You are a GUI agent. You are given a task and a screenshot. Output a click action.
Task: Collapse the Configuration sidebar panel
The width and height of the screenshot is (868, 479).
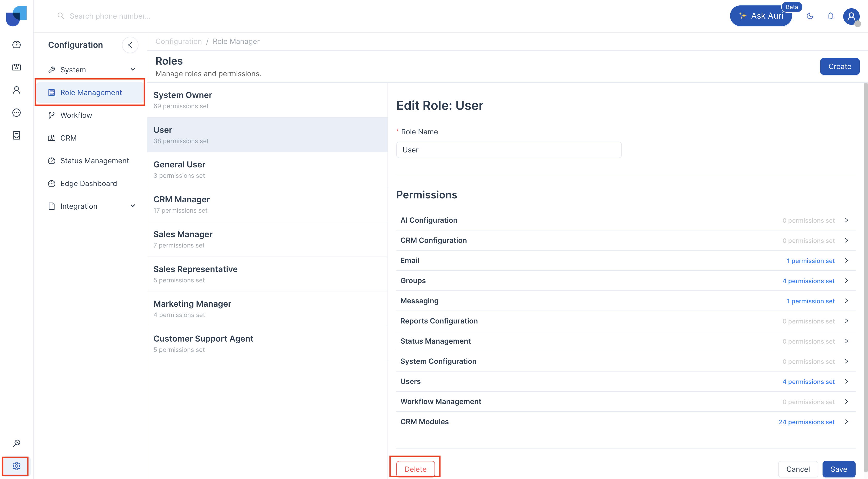130,45
